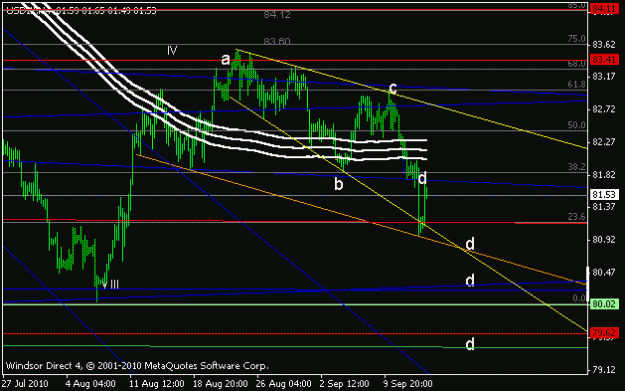
Task: Select the gray 84.12 chart annotation
Action: pyautogui.click(x=277, y=15)
